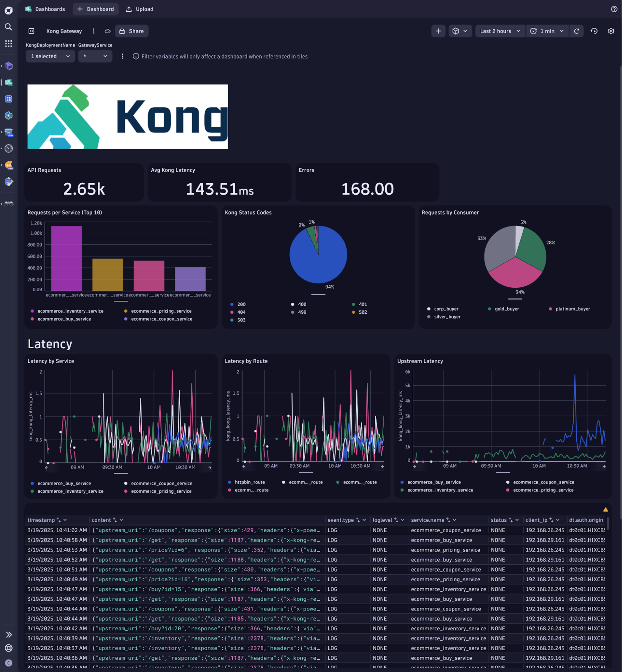Click the Share button
The image size is (622, 672).
point(132,31)
